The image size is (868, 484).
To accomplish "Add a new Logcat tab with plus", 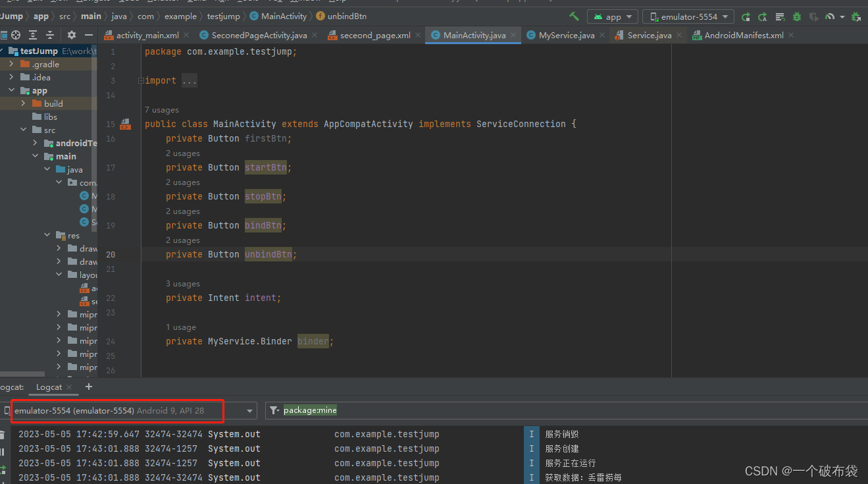I will pos(89,387).
